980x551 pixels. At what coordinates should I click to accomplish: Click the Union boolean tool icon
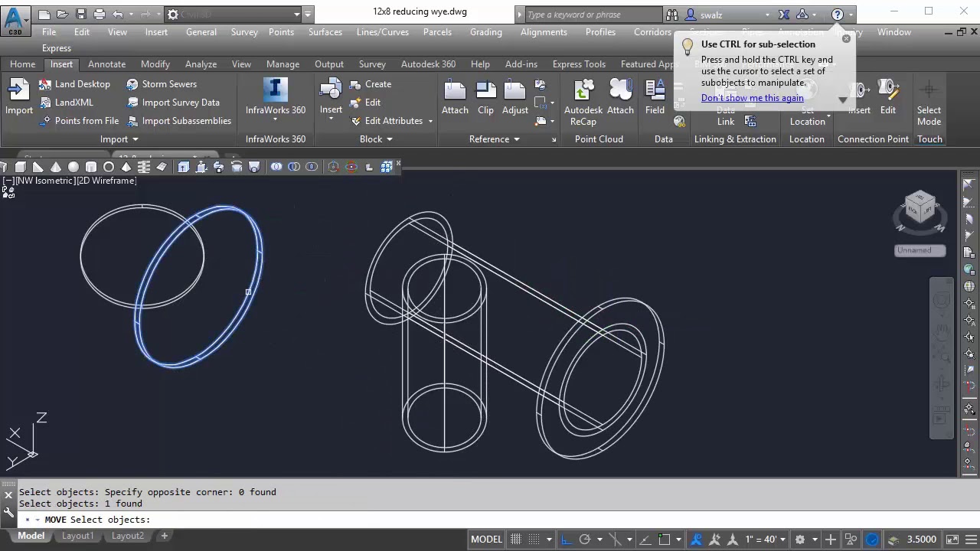point(276,167)
